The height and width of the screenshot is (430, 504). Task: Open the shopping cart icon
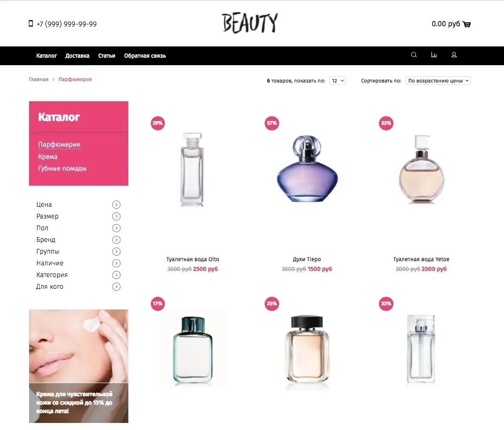(x=467, y=24)
